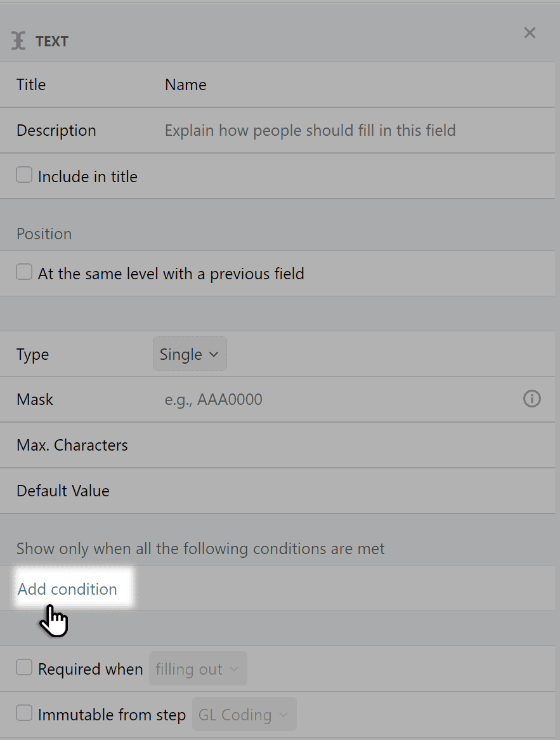Click the Description placeholder text

(x=309, y=130)
